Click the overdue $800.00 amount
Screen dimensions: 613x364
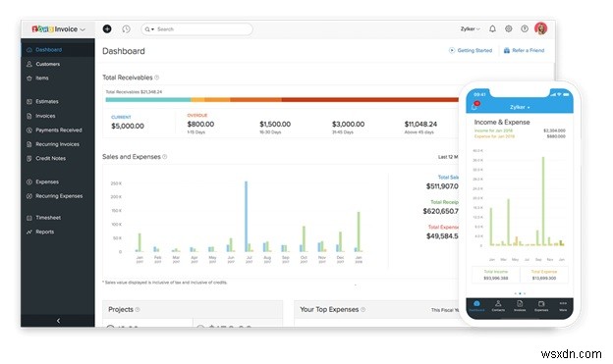(200, 125)
